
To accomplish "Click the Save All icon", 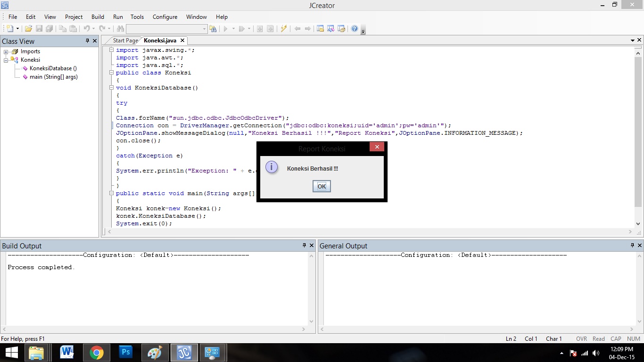I will pyautogui.click(x=50, y=29).
